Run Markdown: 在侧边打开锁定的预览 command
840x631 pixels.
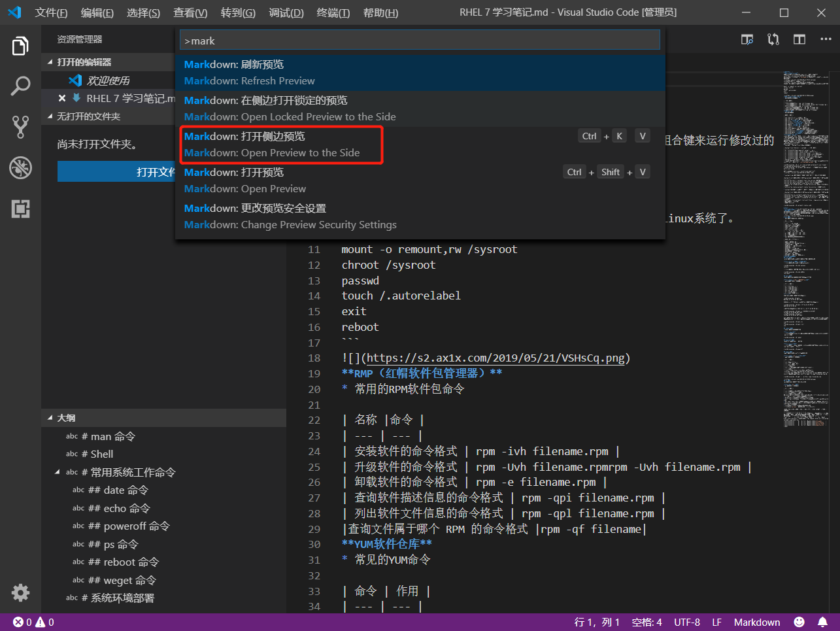point(420,109)
